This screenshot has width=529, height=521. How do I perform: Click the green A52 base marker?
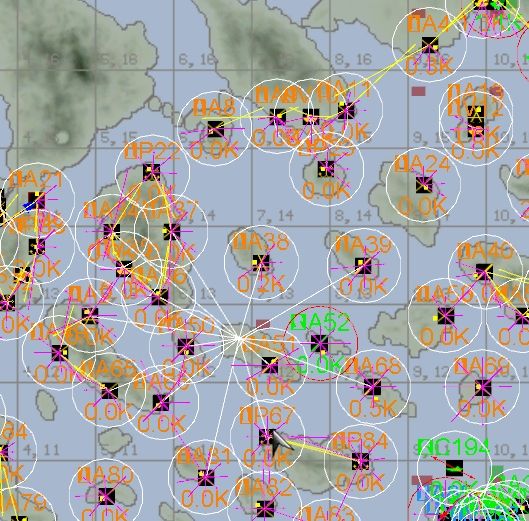point(319,343)
